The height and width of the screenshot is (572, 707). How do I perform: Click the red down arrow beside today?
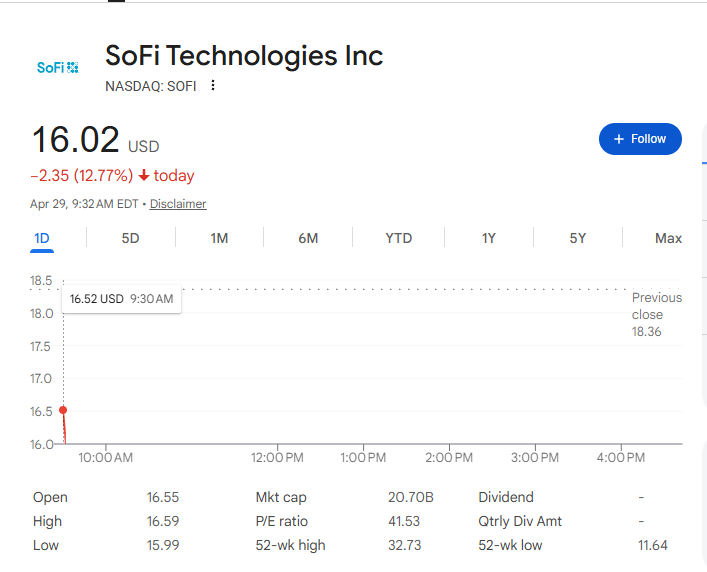click(144, 175)
